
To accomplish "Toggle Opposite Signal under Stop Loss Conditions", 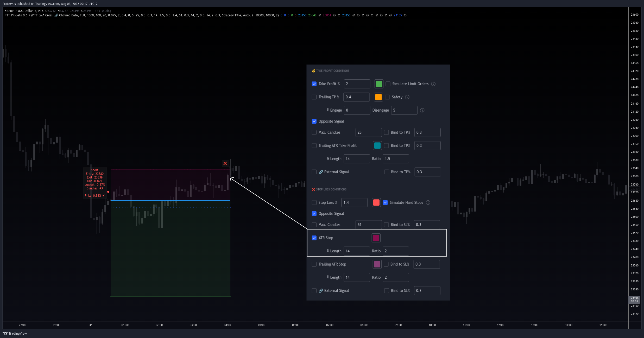I will pos(314,214).
